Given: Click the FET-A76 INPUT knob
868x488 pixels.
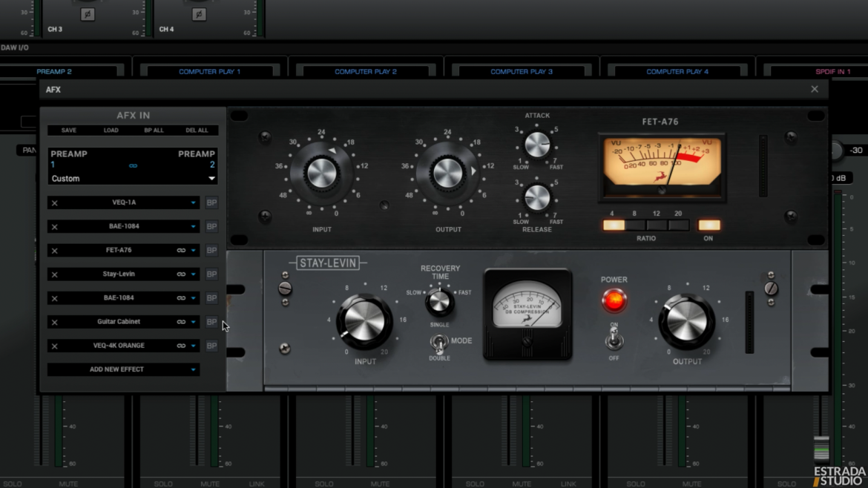Looking at the screenshot, I should click(x=321, y=174).
